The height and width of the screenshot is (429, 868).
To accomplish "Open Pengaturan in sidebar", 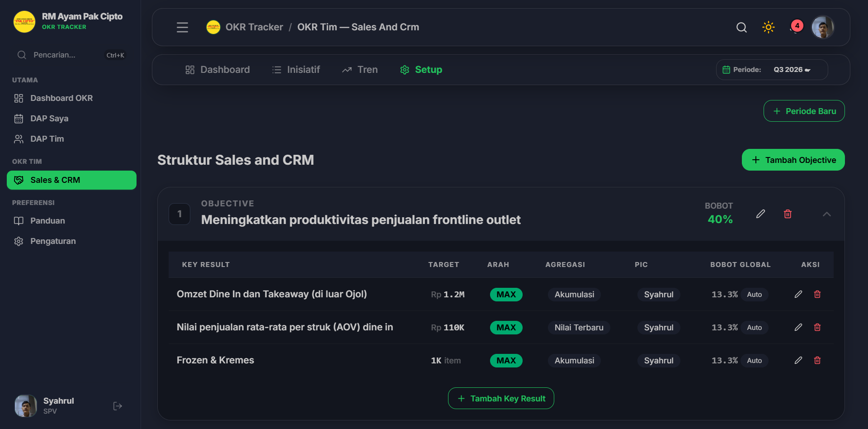I will coord(71,241).
